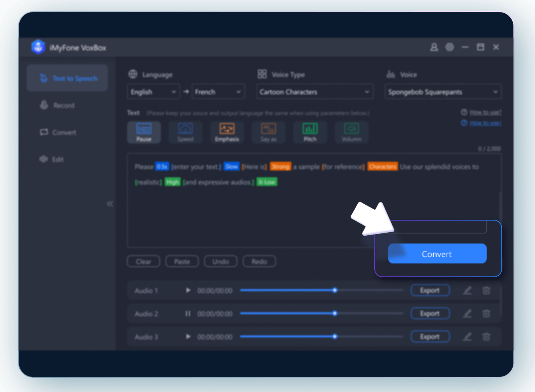Delete Audio 2 with the trash icon

tap(486, 313)
